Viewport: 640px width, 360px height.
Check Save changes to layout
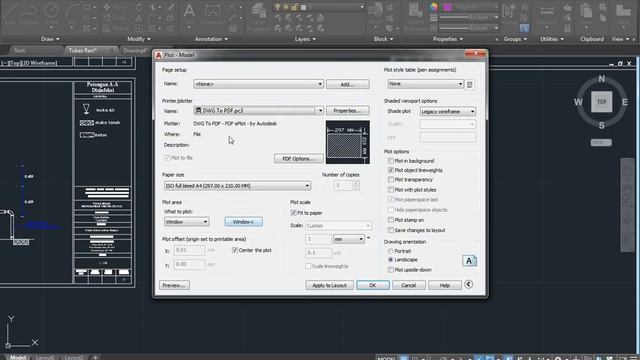coord(391,230)
